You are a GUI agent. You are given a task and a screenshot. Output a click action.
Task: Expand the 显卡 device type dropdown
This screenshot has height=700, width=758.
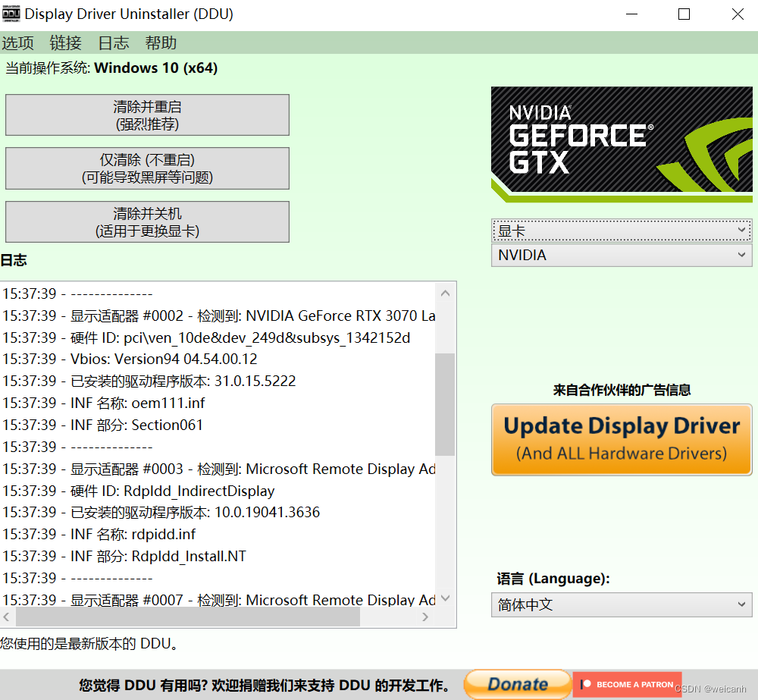pos(622,231)
